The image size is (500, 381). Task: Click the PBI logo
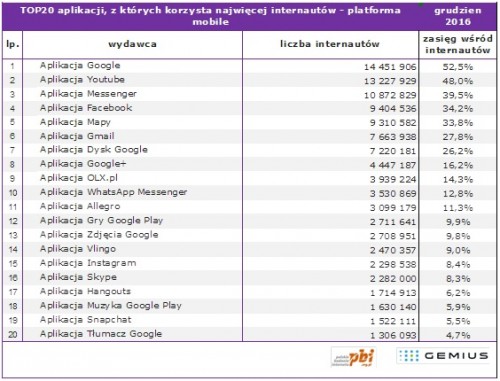click(x=354, y=357)
